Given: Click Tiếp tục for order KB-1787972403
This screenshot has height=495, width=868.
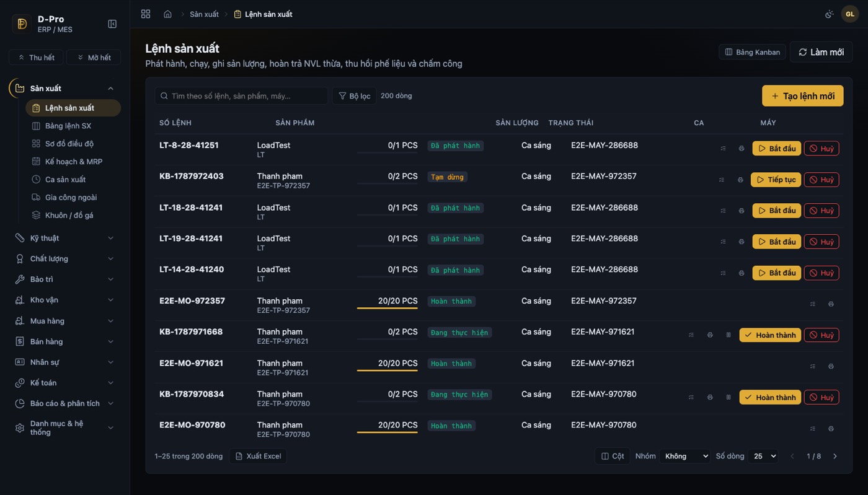Looking at the screenshot, I should point(776,180).
